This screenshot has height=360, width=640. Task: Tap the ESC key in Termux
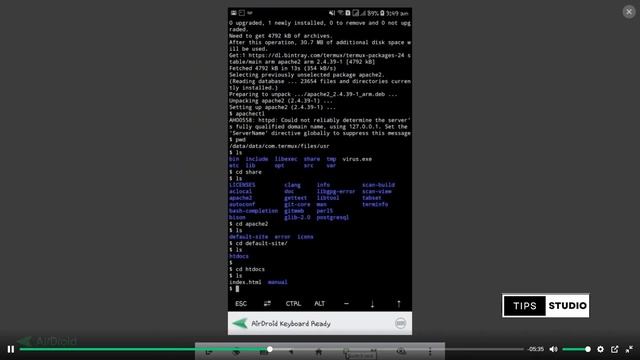pos(241,304)
